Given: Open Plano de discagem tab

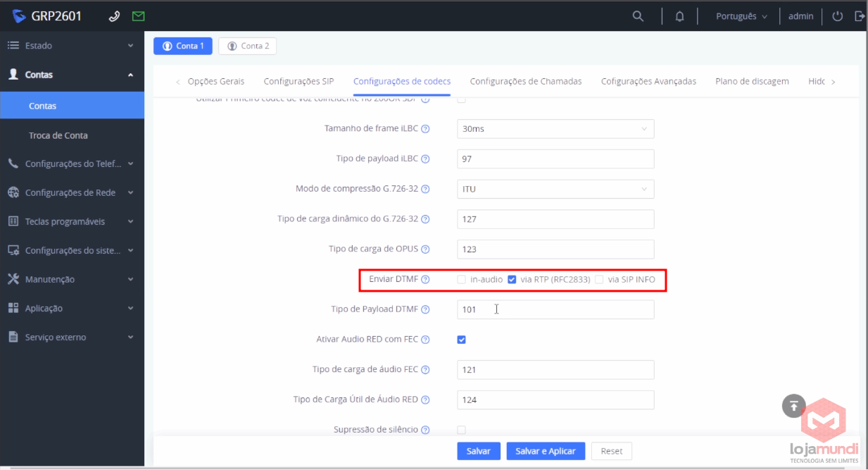Looking at the screenshot, I should point(752,81).
